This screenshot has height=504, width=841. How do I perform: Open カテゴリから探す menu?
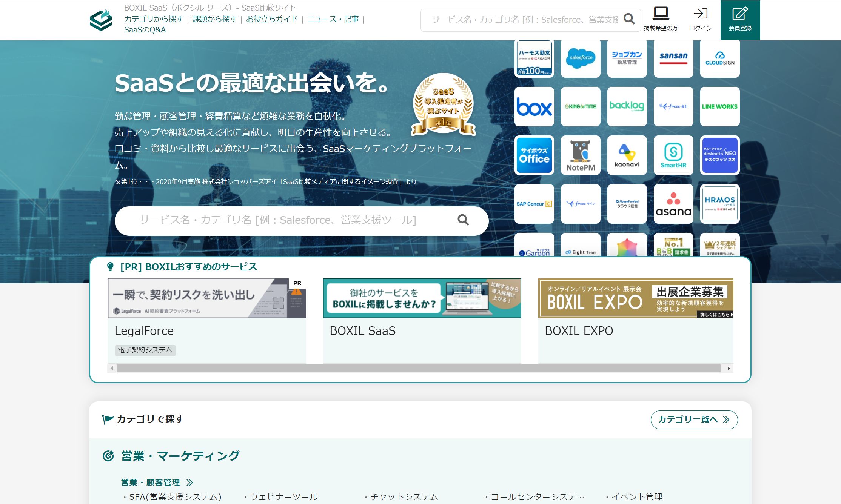coord(154,19)
